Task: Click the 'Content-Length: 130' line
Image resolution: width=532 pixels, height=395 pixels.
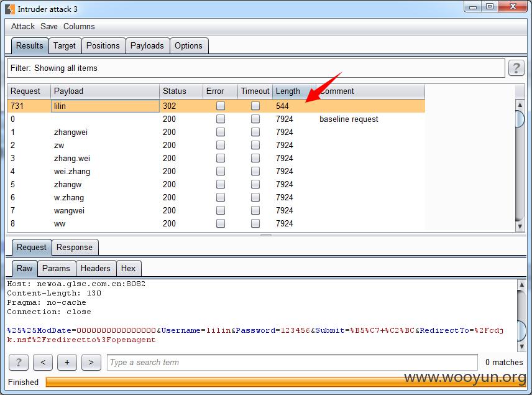Action: pos(54,293)
